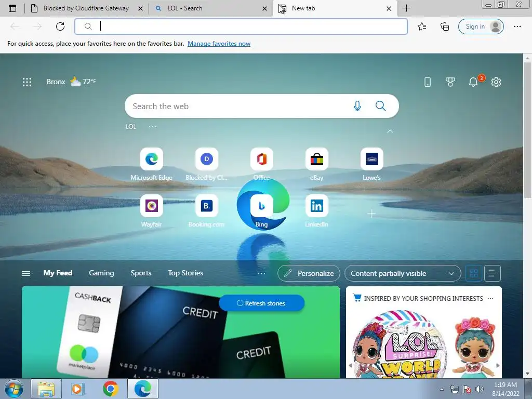Open the Windows Start button
Viewport: 532px width, 399px height.
tap(14, 389)
